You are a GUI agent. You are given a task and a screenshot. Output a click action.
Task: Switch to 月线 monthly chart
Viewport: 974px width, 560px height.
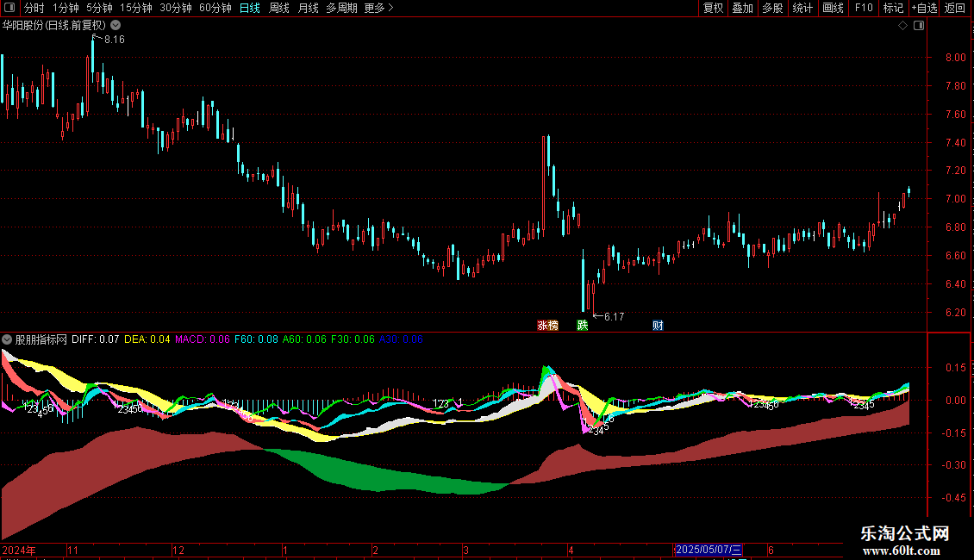[308, 8]
